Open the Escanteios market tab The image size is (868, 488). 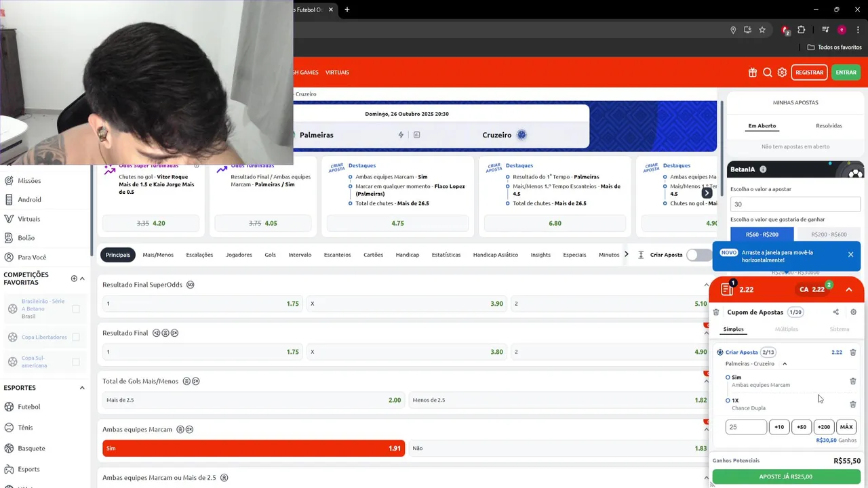pyautogui.click(x=337, y=255)
